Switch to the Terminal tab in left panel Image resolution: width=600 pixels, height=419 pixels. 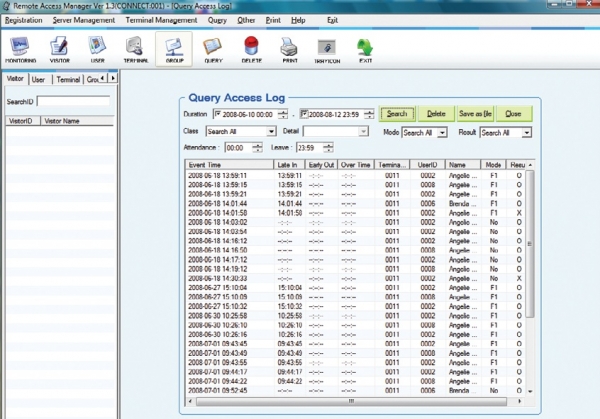68,79
